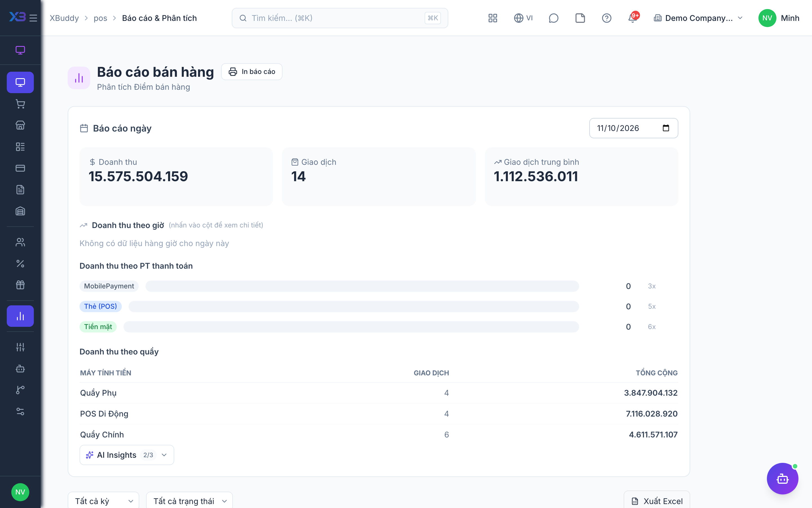The image size is (812, 508).
Task: Open the floating AI chatbot button
Action: (782, 478)
